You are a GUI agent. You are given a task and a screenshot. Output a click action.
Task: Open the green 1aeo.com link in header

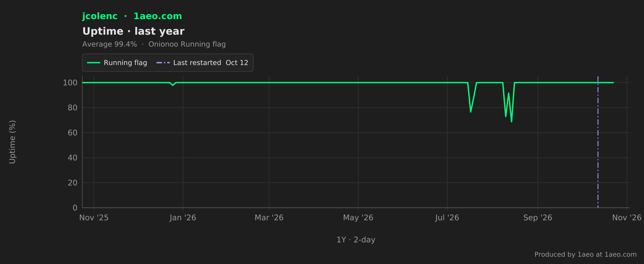point(158,16)
